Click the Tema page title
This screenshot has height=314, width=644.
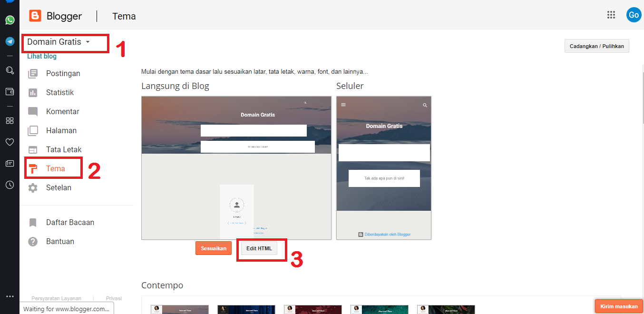pos(124,16)
